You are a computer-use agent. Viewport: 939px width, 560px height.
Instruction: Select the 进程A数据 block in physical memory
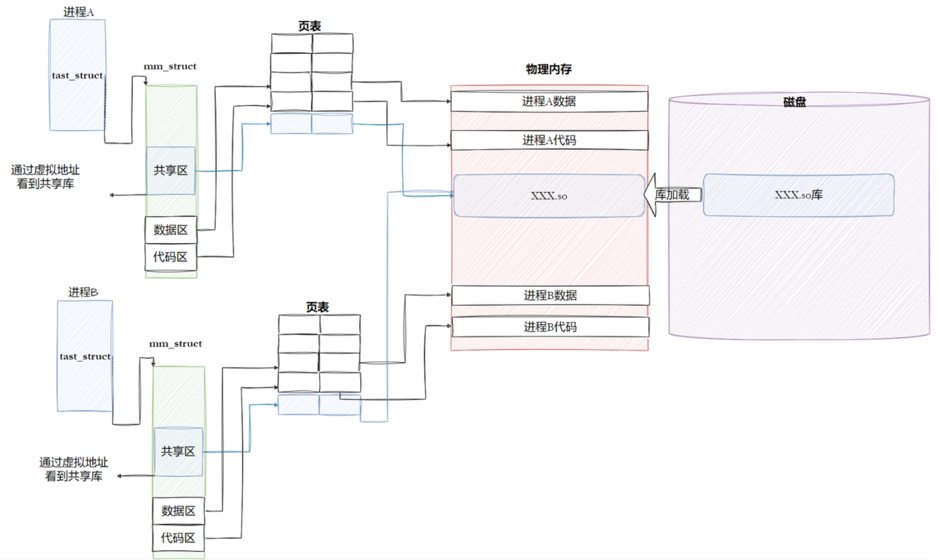(549, 101)
